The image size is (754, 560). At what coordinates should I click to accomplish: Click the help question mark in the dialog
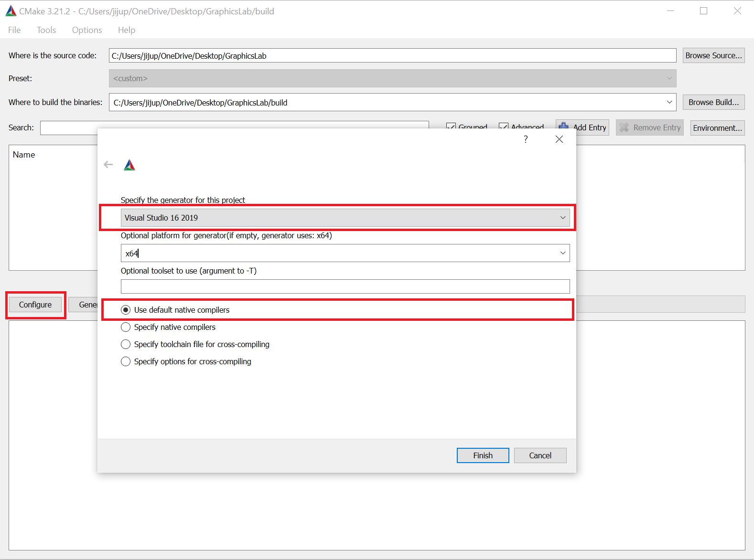tap(526, 139)
